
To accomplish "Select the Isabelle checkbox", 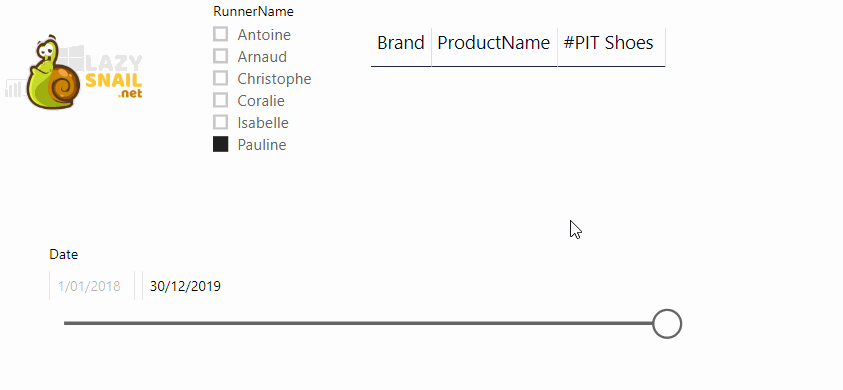I will pos(220,122).
